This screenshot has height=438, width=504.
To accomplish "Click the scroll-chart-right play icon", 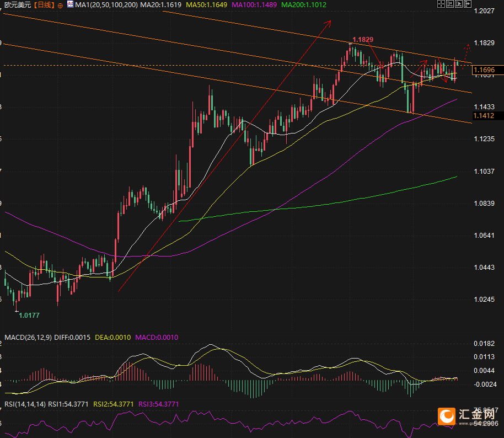I will point(458,5).
